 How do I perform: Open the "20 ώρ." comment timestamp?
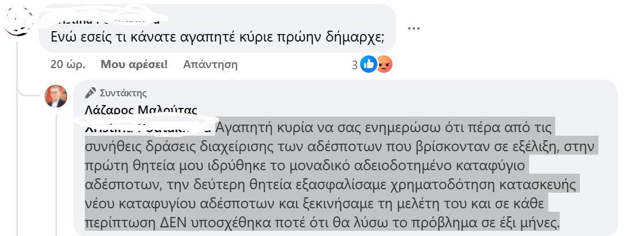click(x=67, y=64)
